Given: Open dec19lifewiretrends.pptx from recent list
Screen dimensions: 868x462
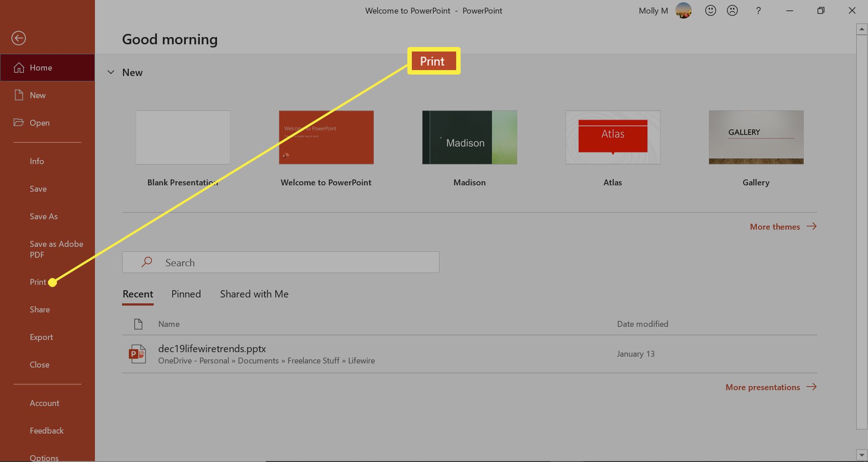Looking at the screenshot, I should 469,354.
